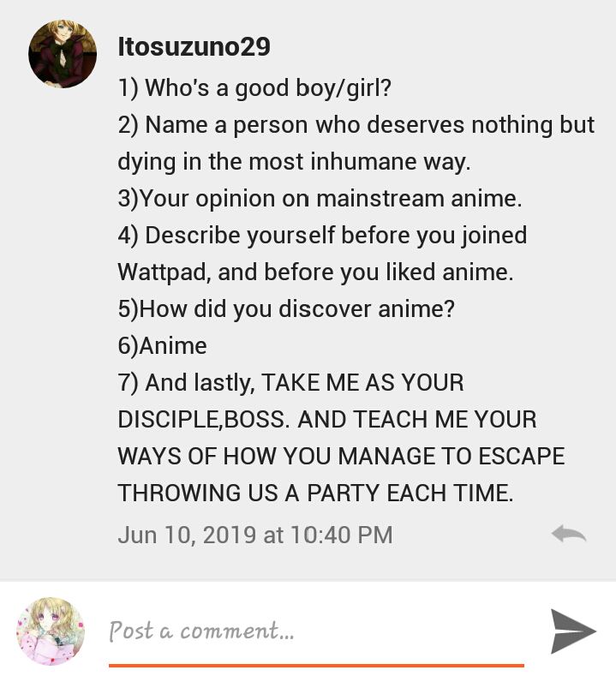Image resolution: width=616 pixels, height=682 pixels.
Task: Tap "Describe yourself before you joined" line
Action: coord(322,236)
